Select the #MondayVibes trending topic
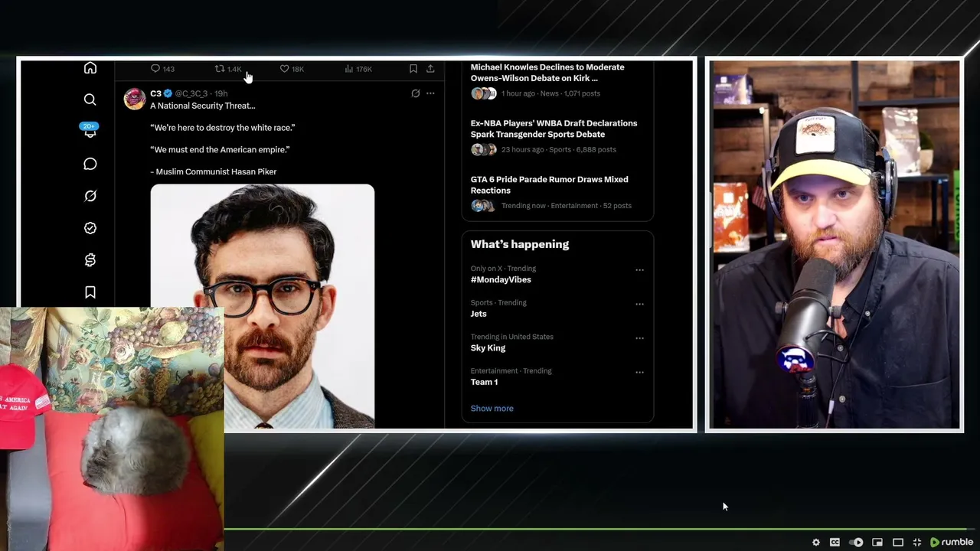The height and width of the screenshot is (551, 980). click(501, 280)
